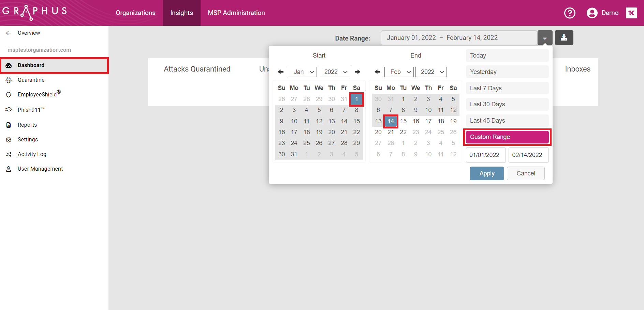
Task: Choose the Last 45 Days option
Action: pyautogui.click(x=507, y=121)
